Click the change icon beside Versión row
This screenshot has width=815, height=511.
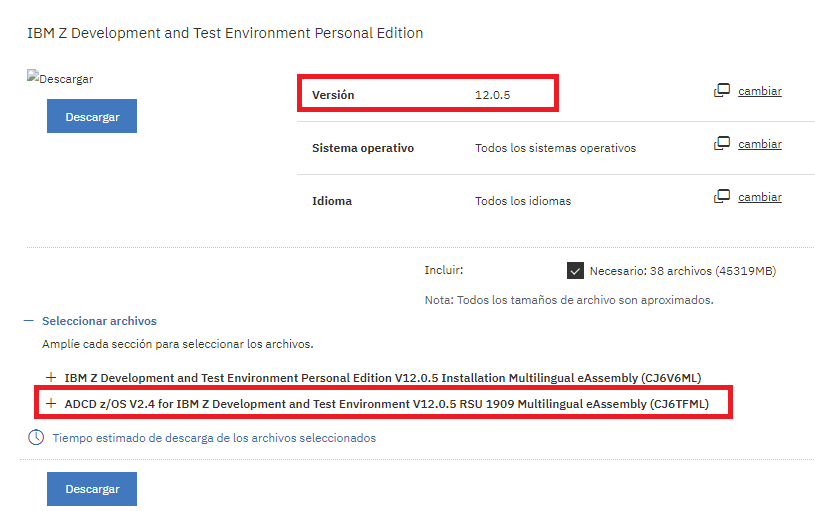(721, 91)
